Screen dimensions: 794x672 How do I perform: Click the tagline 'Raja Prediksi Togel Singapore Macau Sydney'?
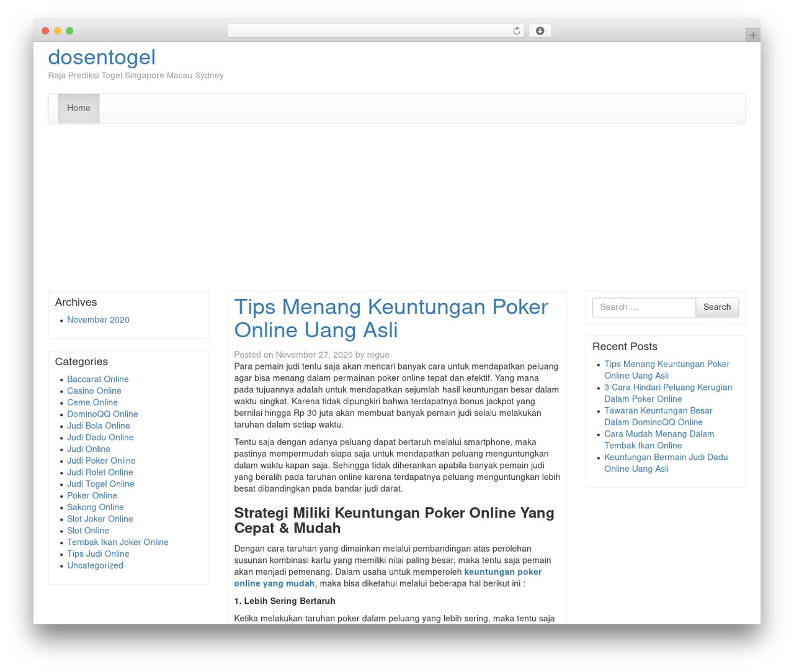coord(136,76)
